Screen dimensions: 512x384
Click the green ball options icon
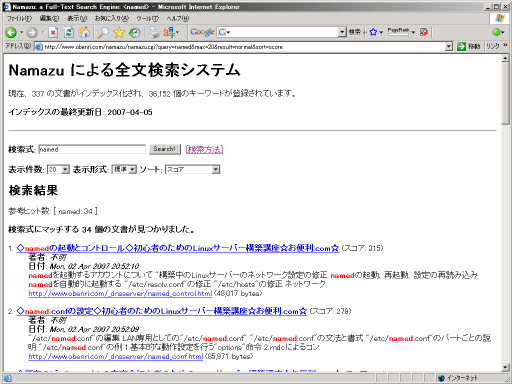click(496, 32)
